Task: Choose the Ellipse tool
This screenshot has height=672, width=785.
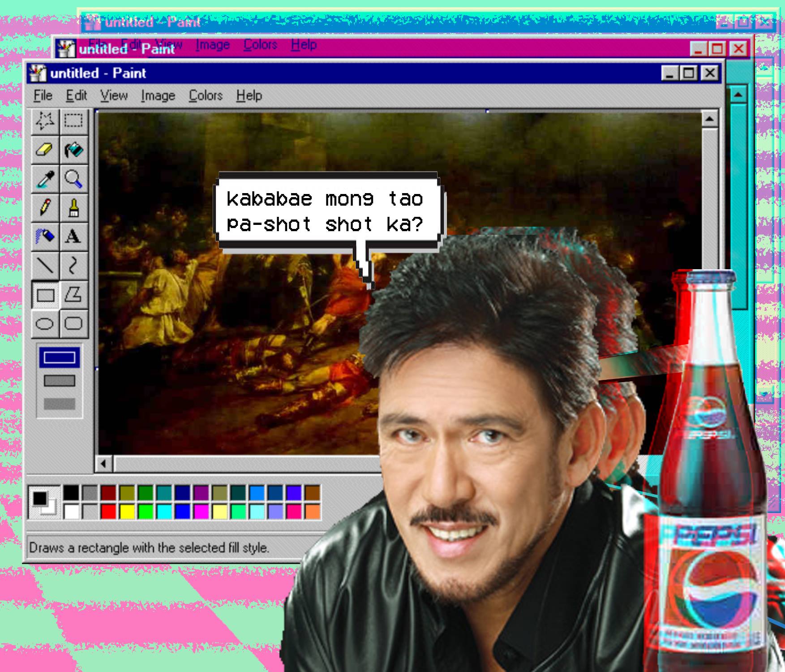Action: [x=45, y=323]
